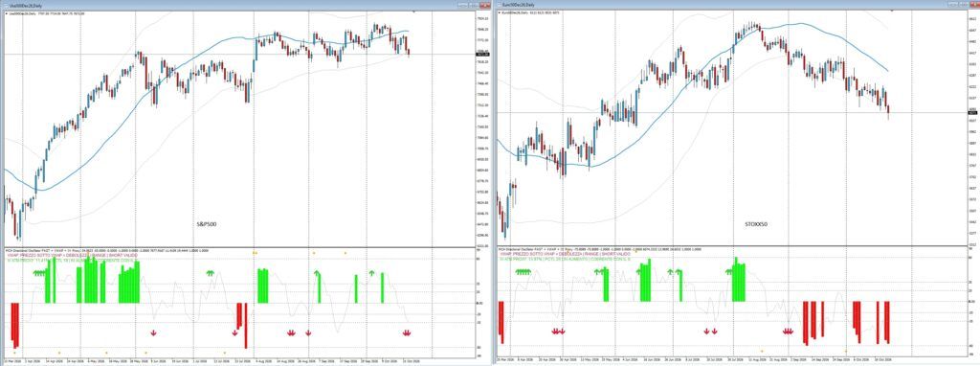The image size is (980, 366).
Task: Click the leftmost green up arrows in STOXX50 oscillator
Action: point(523,271)
